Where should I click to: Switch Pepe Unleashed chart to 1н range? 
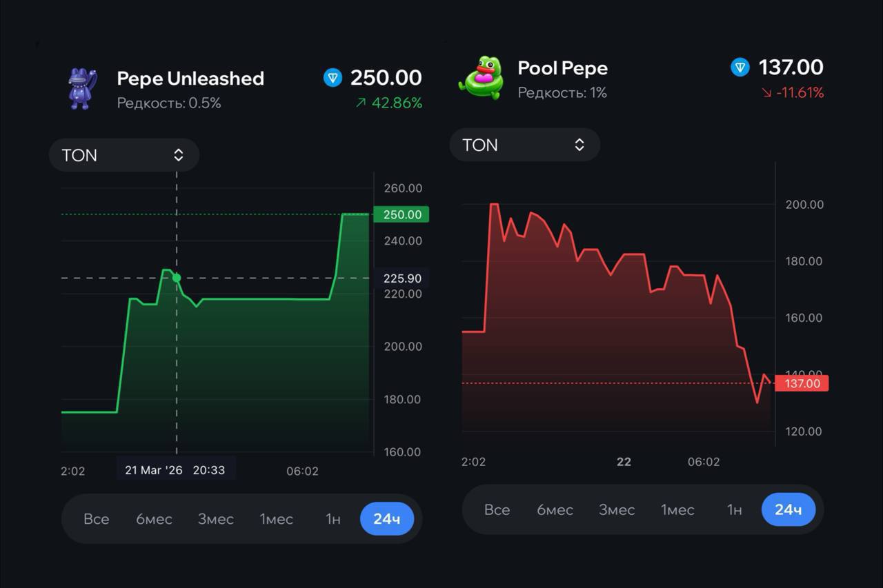click(333, 519)
